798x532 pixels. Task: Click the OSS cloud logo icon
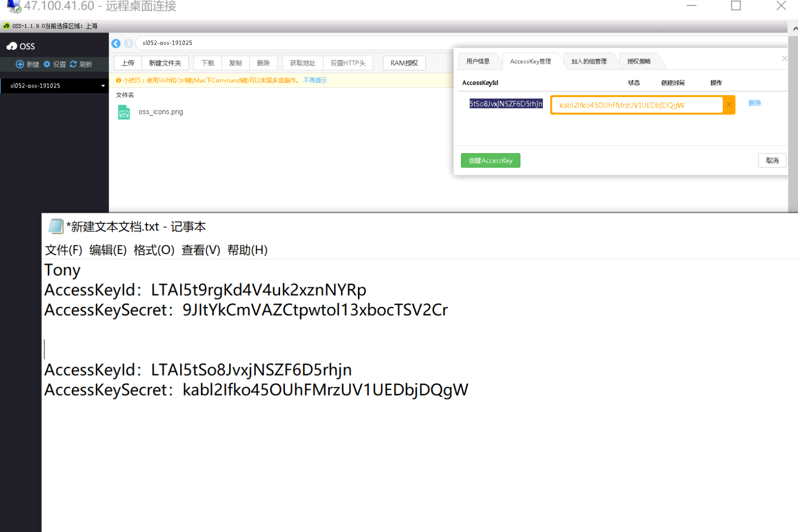[12, 46]
